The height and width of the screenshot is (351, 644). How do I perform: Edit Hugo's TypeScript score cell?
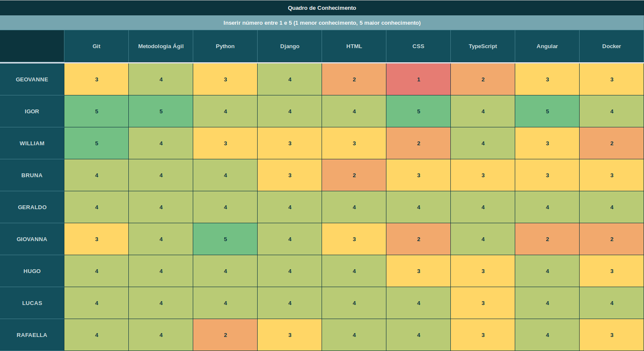click(483, 271)
